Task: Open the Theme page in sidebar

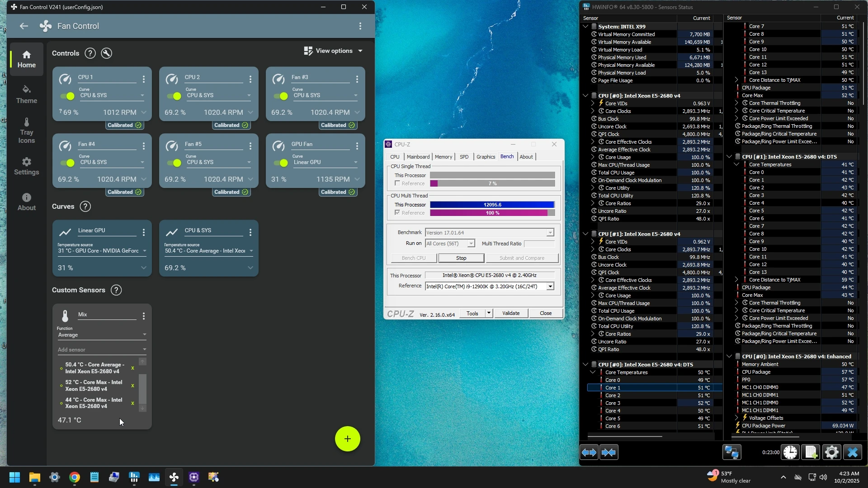Action: (26, 94)
